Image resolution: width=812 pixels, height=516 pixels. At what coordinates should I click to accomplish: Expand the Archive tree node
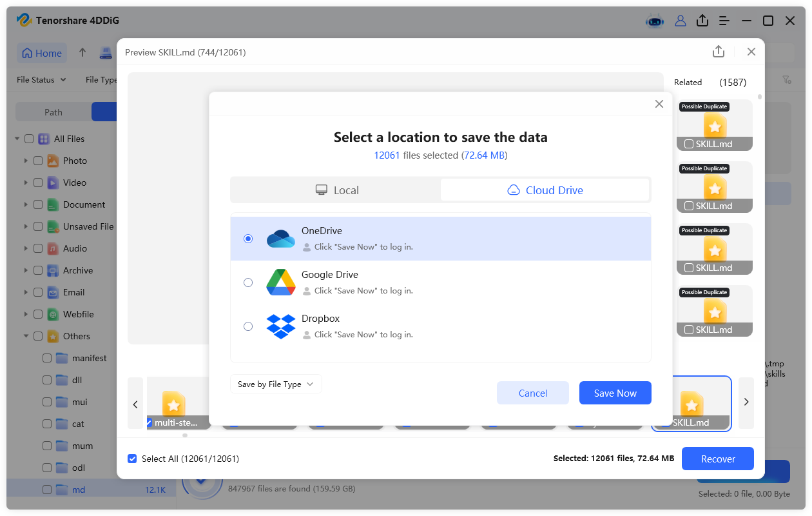pyautogui.click(x=26, y=270)
